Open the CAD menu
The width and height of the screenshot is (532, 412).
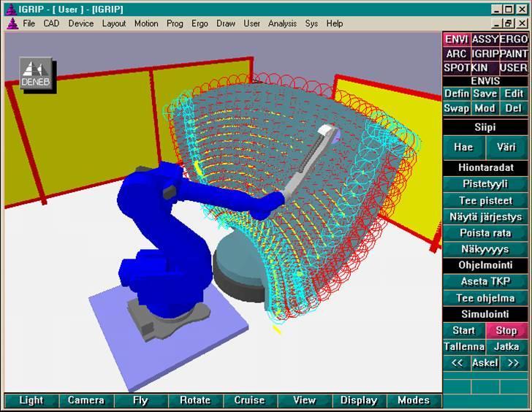(x=51, y=23)
